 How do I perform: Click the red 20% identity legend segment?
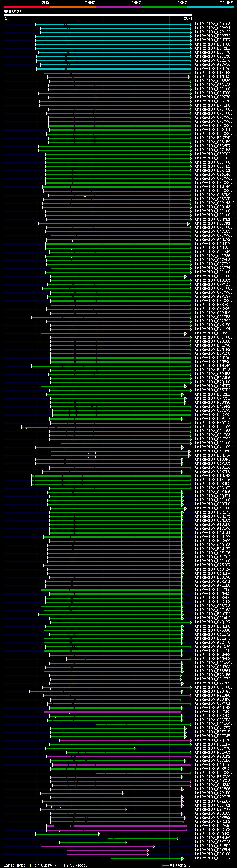(26, 7)
